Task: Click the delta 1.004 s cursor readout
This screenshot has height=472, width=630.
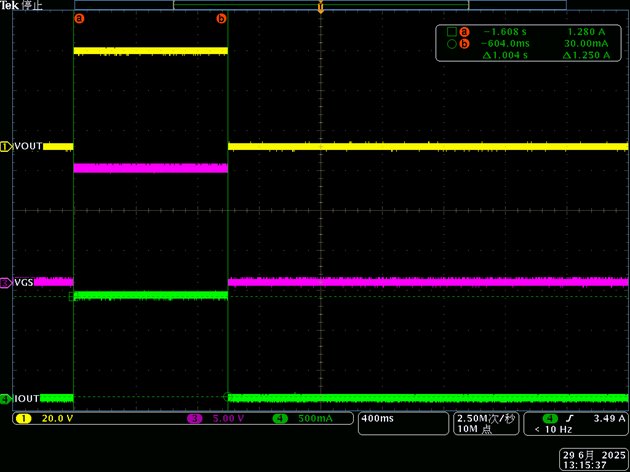Action: (505, 55)
